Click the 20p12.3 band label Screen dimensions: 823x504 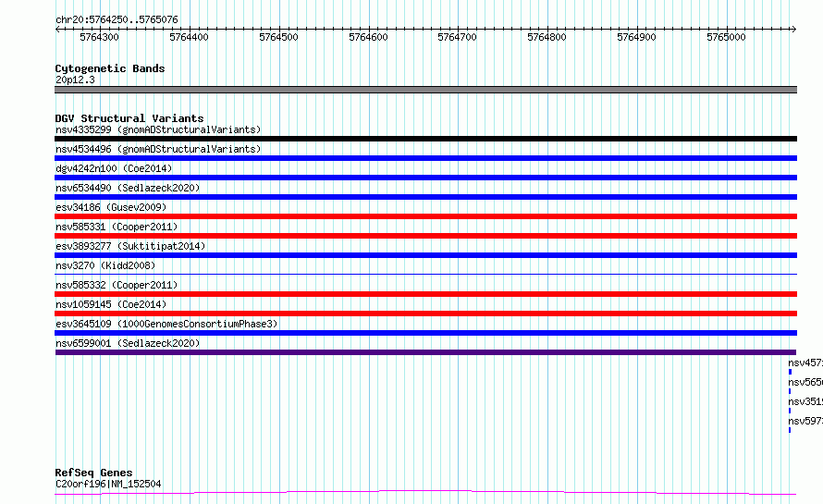pos(75,80)
